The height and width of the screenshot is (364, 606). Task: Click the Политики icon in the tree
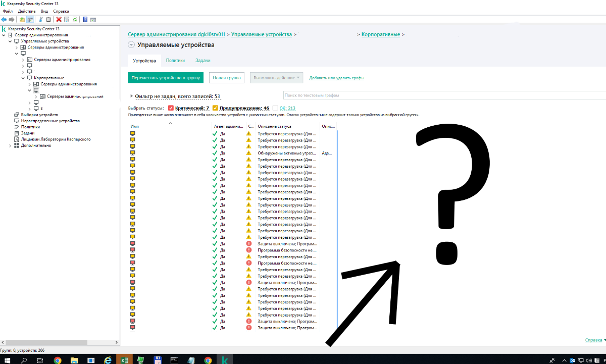(x=17, y=127)
